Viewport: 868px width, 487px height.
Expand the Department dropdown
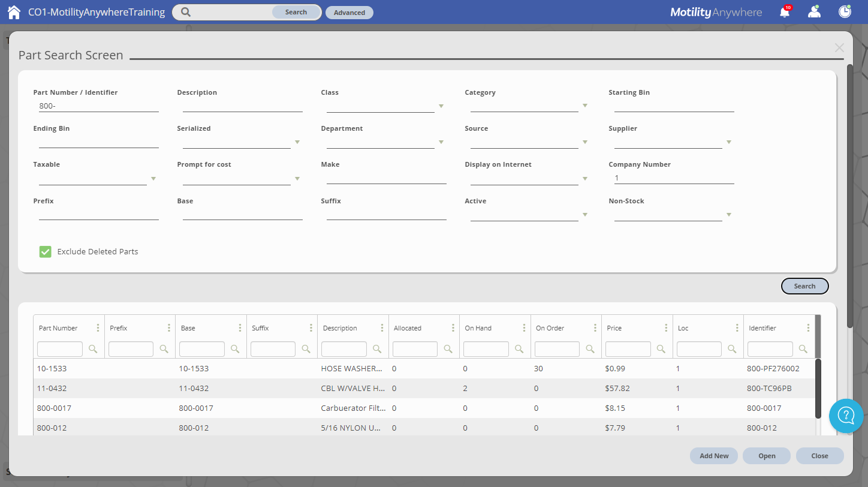click(441, 142)
